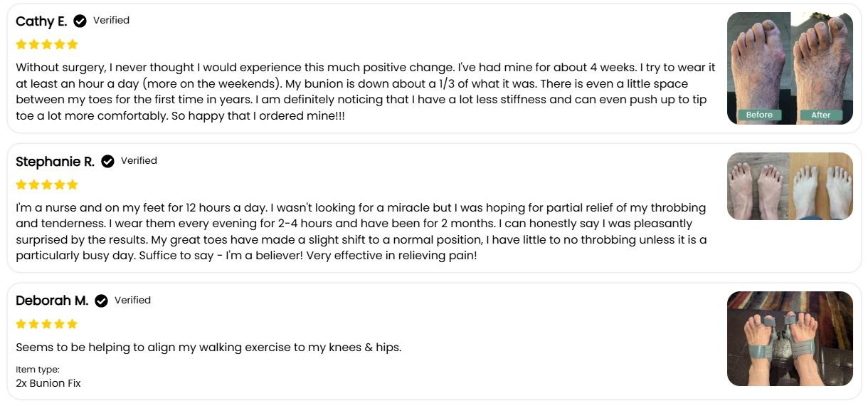Viewport: 868px width, 406px height.
Task: Click Deborah's review text about walking exercise
Action: pyautogui.click(x=208, y=348)
